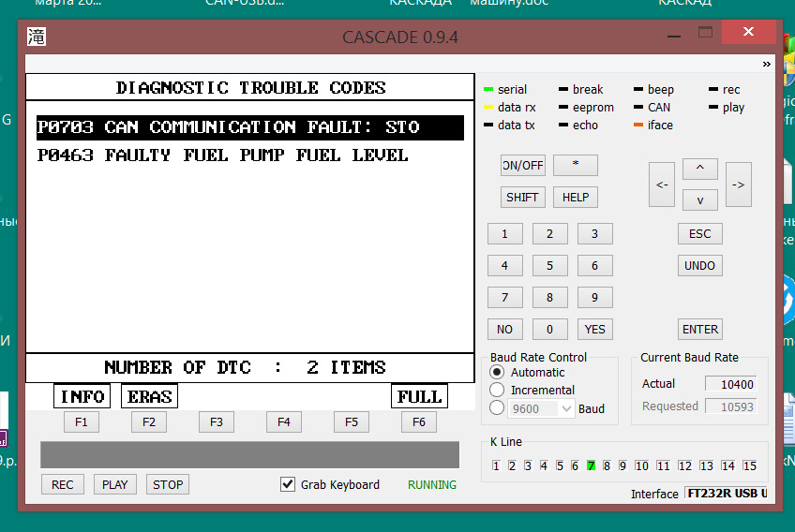This screenshot has width=795, height=532.
Task: Toggle K Line number 4
Action: [544, 465]
